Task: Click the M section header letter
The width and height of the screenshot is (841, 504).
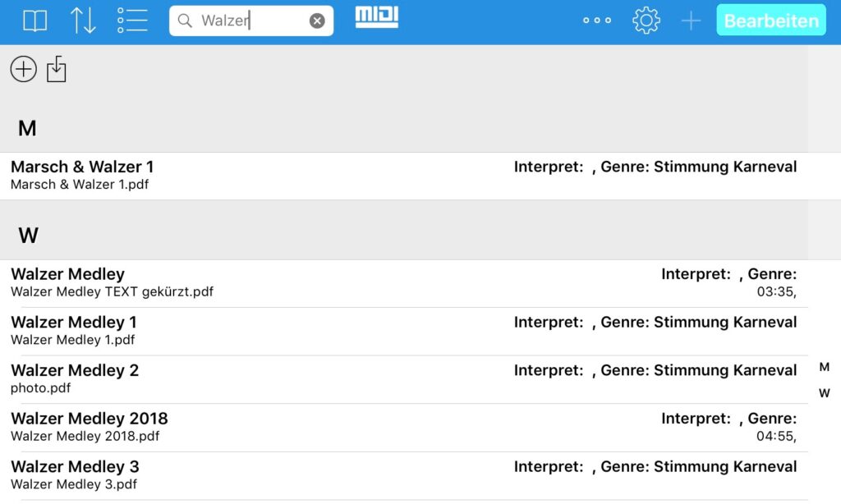Action: pyautogui.click(x=27, y=129)
